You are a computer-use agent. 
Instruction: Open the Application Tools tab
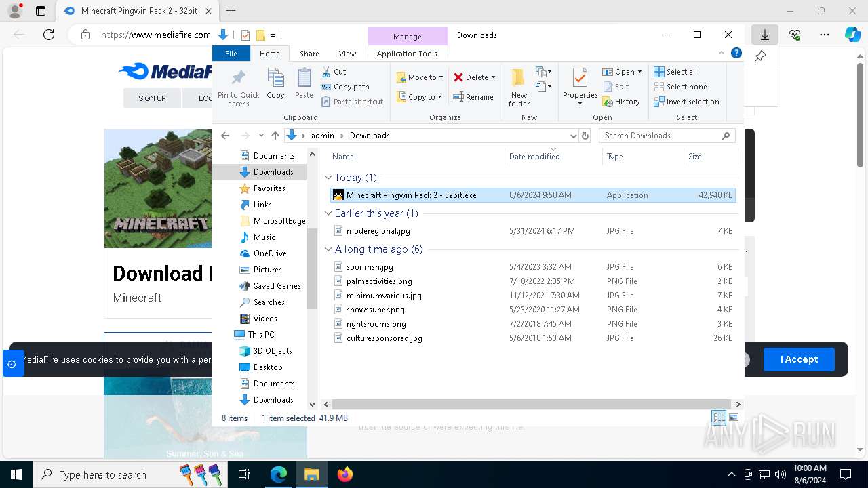tap(407, 54)
